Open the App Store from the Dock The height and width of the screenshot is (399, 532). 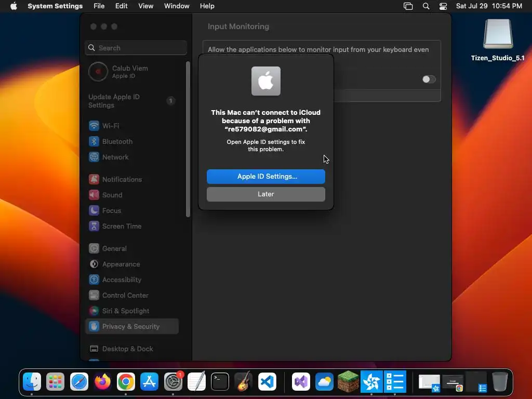[x=149, y=382]
